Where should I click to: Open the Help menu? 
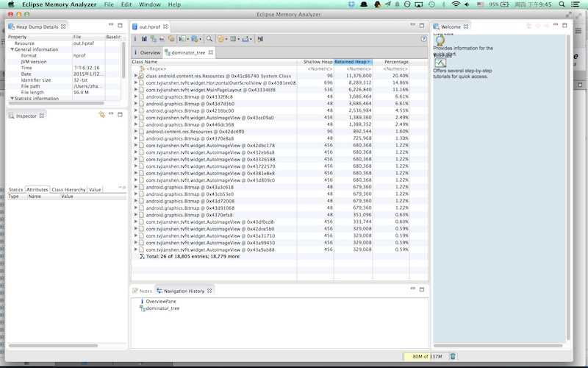pyautogui.click(x=174, y=4)
